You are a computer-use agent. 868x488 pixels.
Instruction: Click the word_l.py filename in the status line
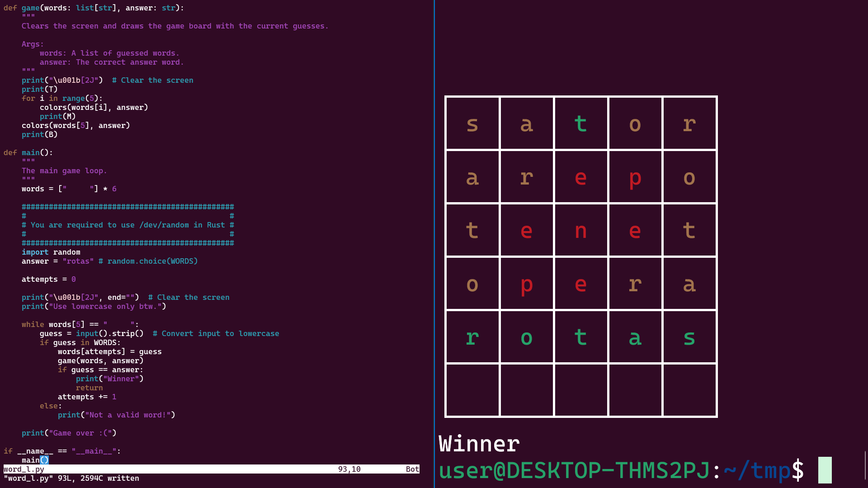click(24, 469)
